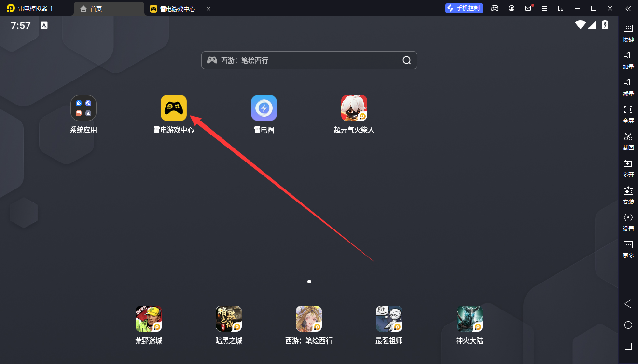Viewport: 638px width, 364px height.
Task: Lower volume with the 减量 button
Action: (628, 87)
